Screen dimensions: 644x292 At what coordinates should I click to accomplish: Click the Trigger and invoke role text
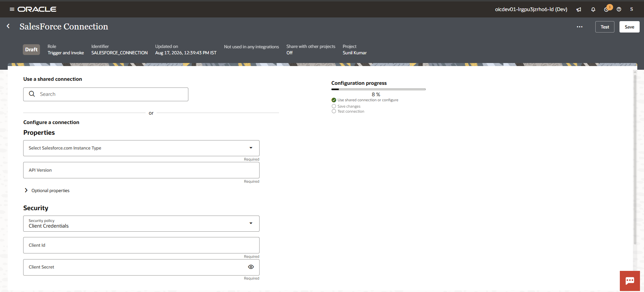pyautogui.click(x=66, y=53)
